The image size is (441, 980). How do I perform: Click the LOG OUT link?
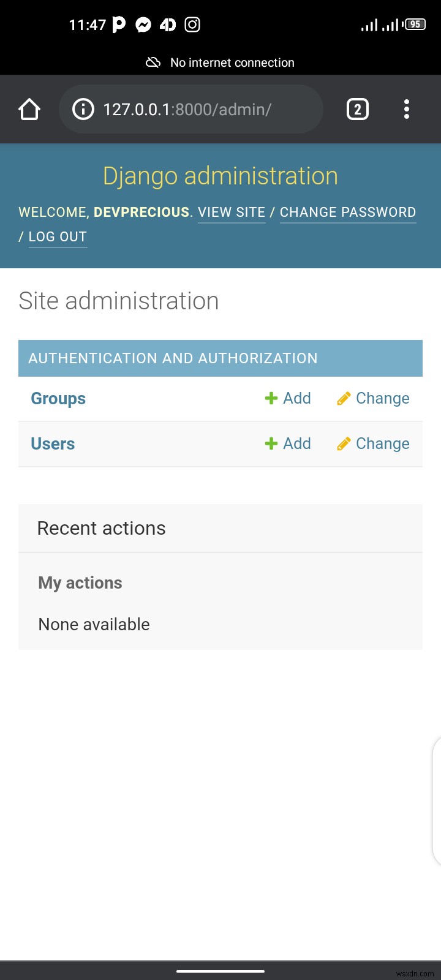(x=57, y=236)
